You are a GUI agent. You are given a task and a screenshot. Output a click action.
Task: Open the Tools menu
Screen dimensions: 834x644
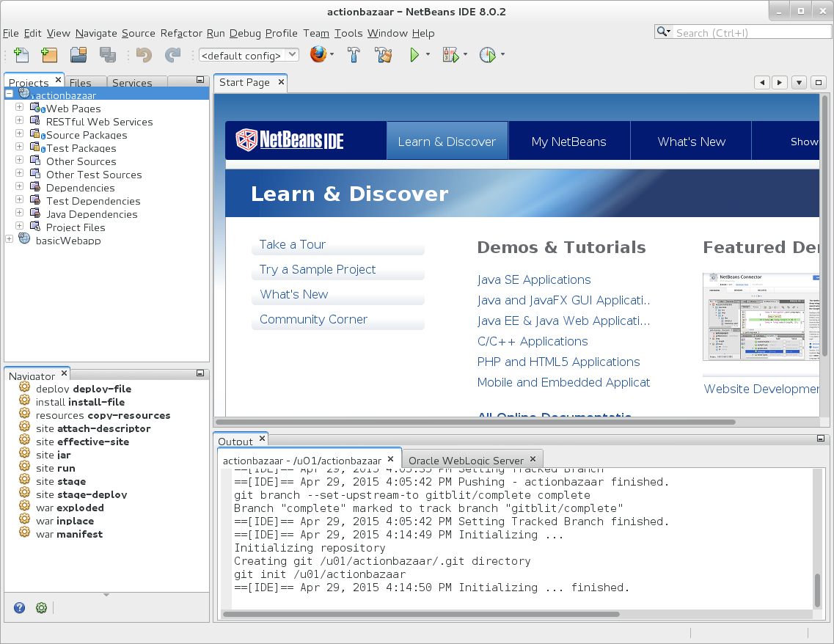pos(348,33)
